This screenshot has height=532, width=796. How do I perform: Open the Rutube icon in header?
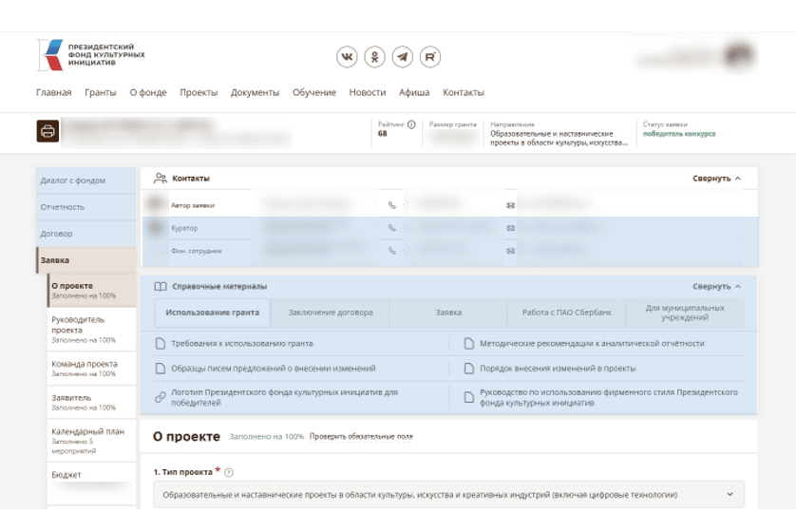pyautogui.click(x=431, y=57)
